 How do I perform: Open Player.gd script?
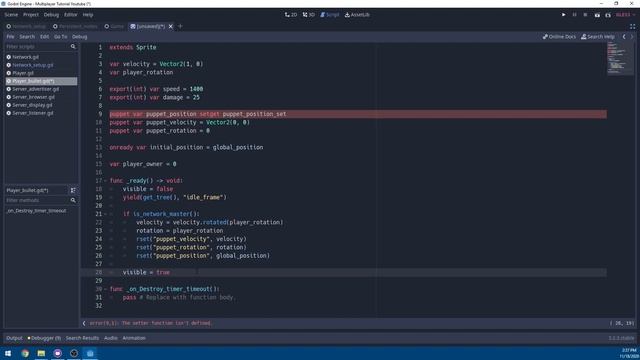(x=23, y=73)
